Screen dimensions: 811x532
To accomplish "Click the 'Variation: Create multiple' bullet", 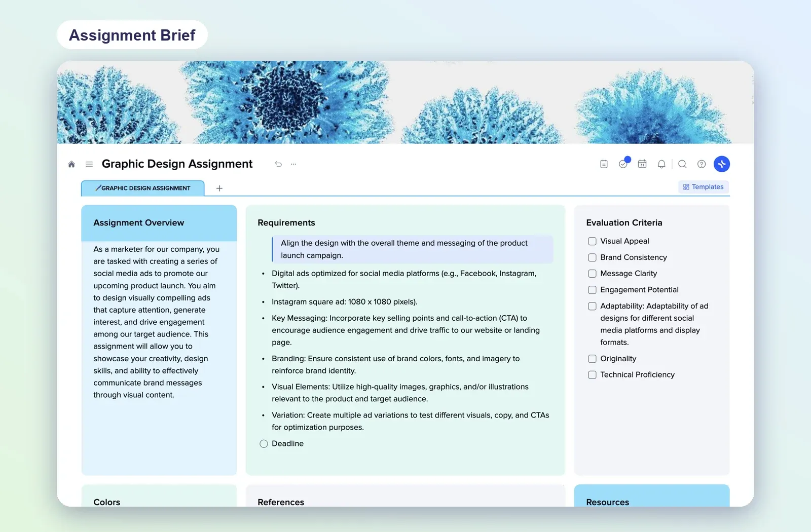I will click(x=411, y=422).
